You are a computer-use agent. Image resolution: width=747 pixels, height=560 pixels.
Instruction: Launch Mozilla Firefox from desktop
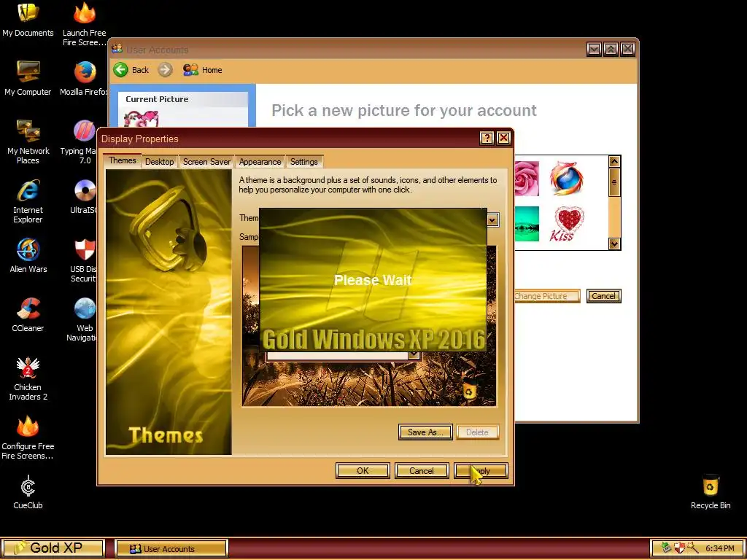[x=84, y=78]
